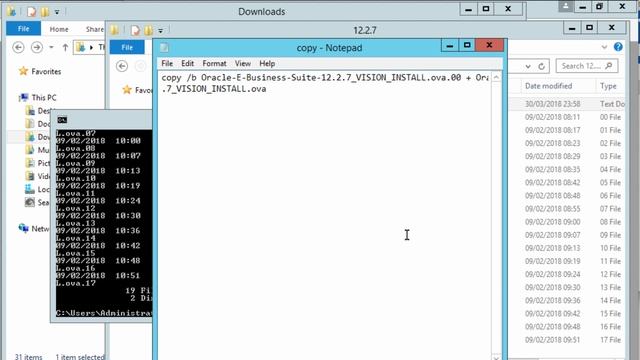Click the user icon in the top-right corner
This screenshot has height=360, width=640.
(x=566, y=7)
